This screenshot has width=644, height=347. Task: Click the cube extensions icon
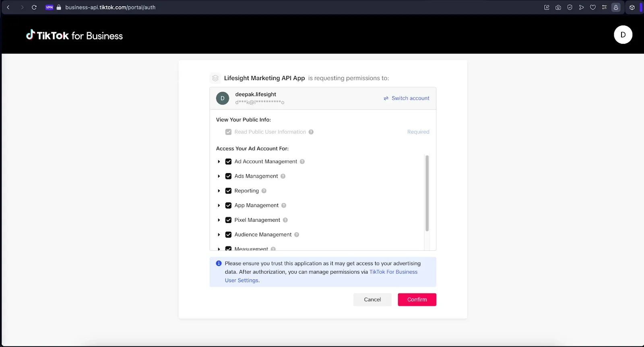[632, 7]
